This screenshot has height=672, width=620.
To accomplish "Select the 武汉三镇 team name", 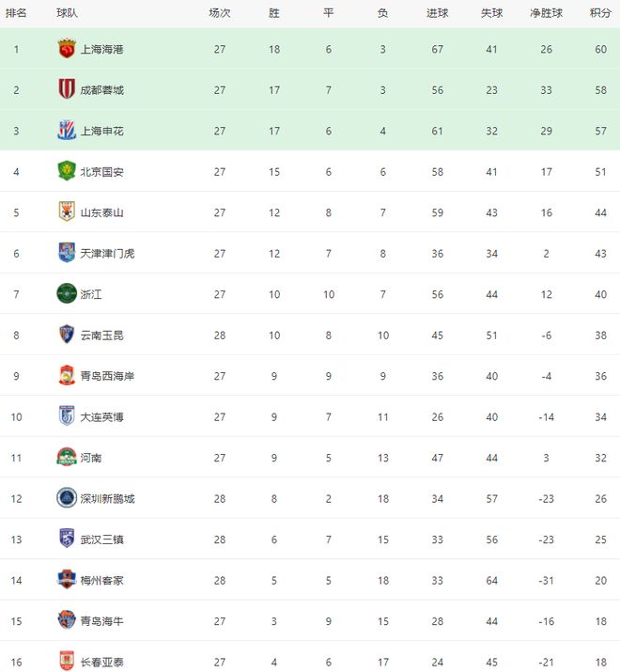I will click(102, 539).
